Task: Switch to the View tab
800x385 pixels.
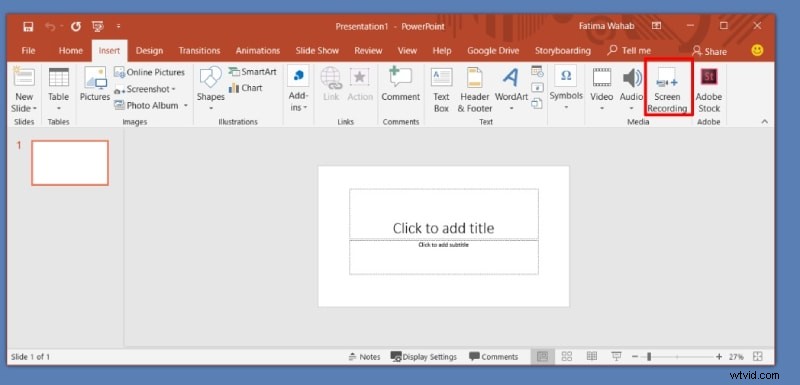Action: coord(407,50)
